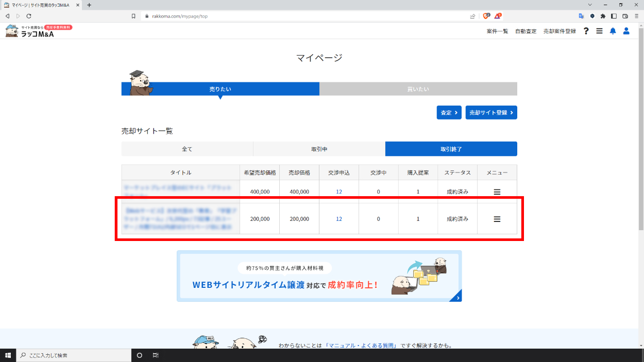Expand the tab search chevron in title bar

coord(589,5)
